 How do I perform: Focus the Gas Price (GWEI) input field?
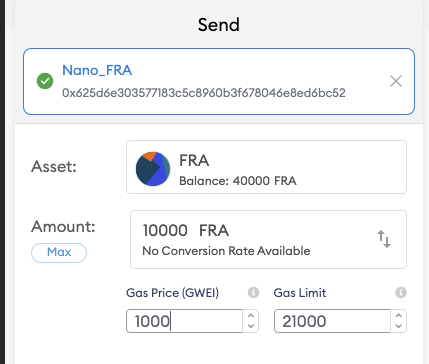pyautogui.click(x=184, y=321)
